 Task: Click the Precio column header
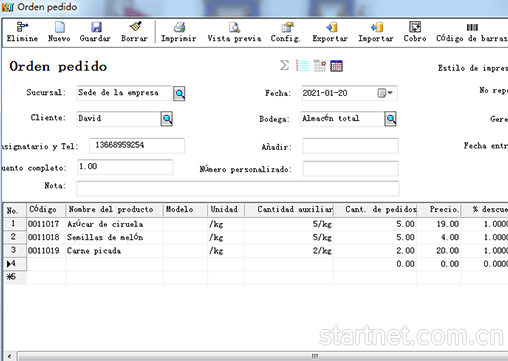click(439, 210)
